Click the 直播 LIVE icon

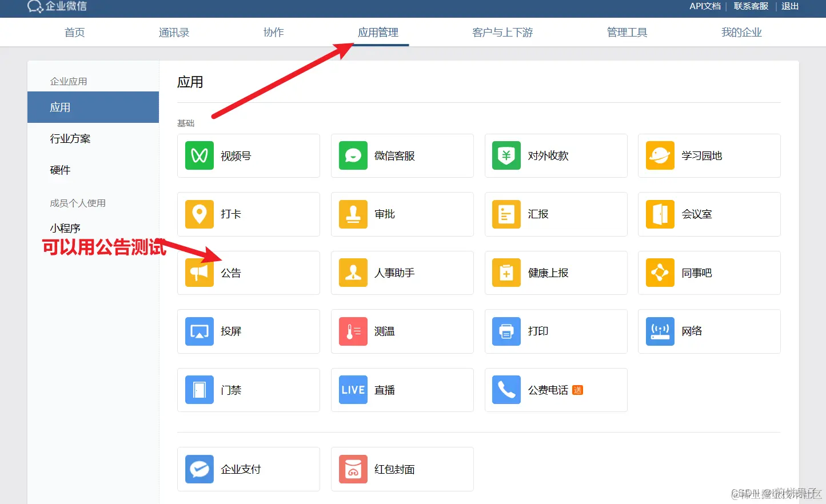pos(353,390)
